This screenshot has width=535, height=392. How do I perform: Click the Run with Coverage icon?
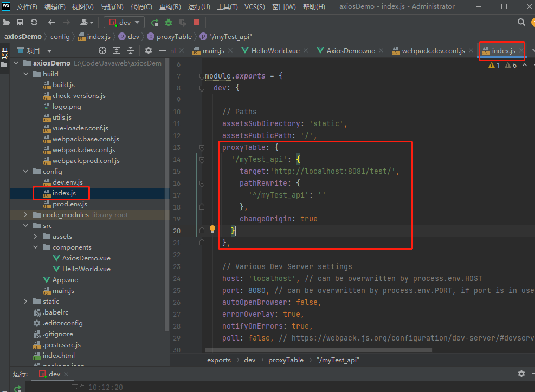click(x=183, y=23)
